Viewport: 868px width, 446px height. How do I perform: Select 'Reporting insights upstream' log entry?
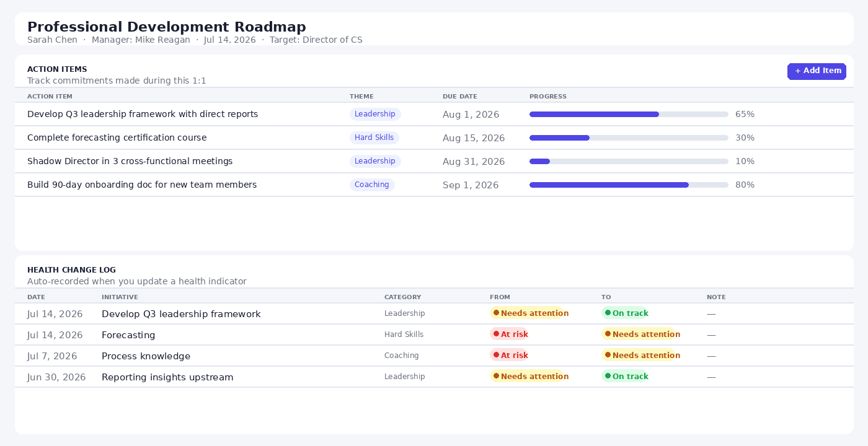tap(167, 377)
